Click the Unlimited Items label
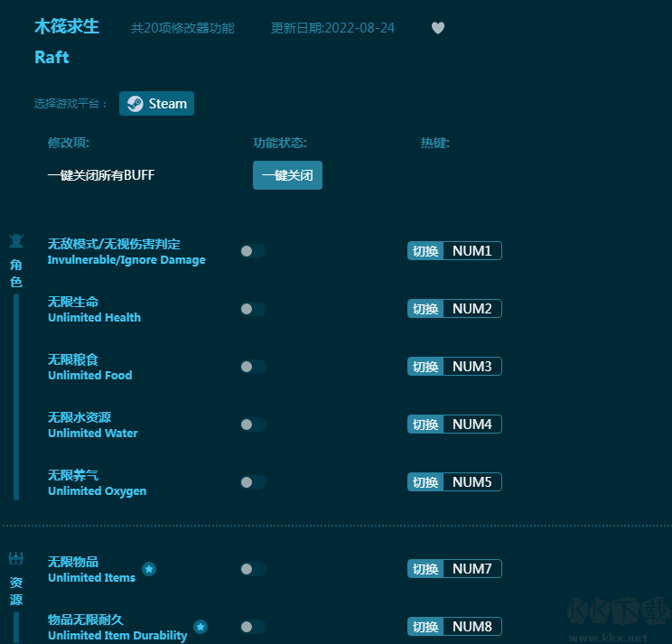 click(92, 577)
